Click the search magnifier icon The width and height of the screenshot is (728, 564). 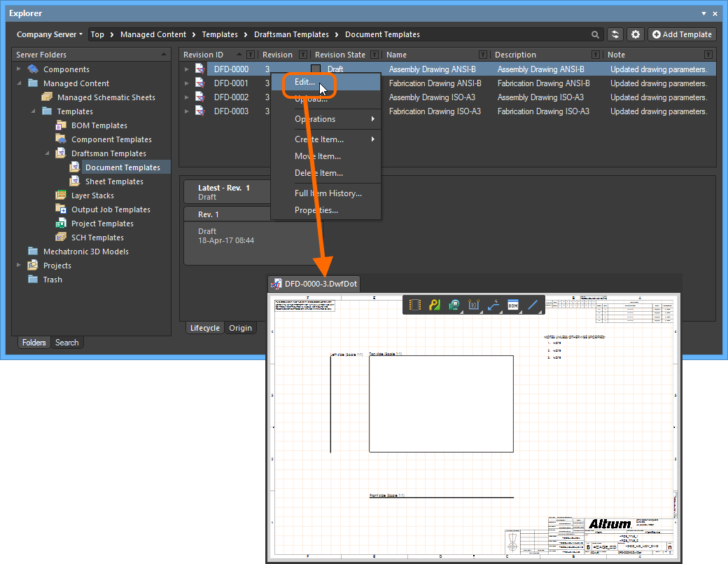(x=595, y=34)
